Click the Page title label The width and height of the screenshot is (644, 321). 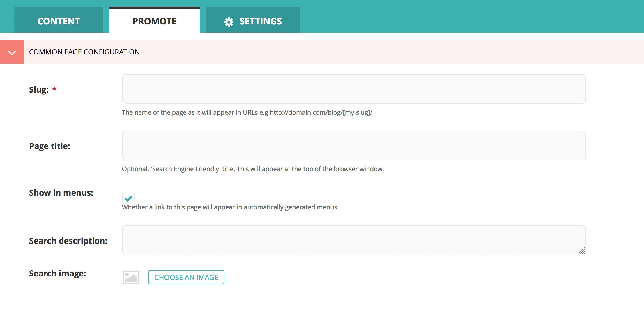pos(49,146)
